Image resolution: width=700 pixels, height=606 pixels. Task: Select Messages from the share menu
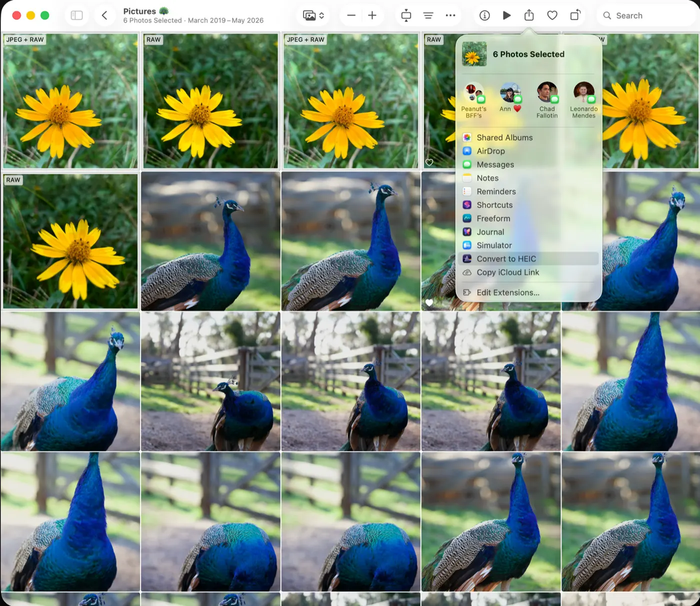click(528, 164)
